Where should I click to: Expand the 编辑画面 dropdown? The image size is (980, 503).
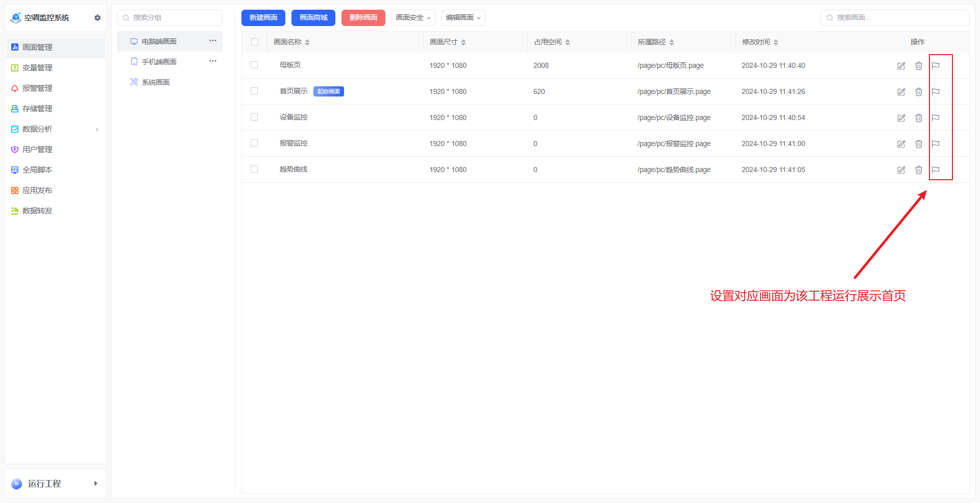(x=462, y=17)
